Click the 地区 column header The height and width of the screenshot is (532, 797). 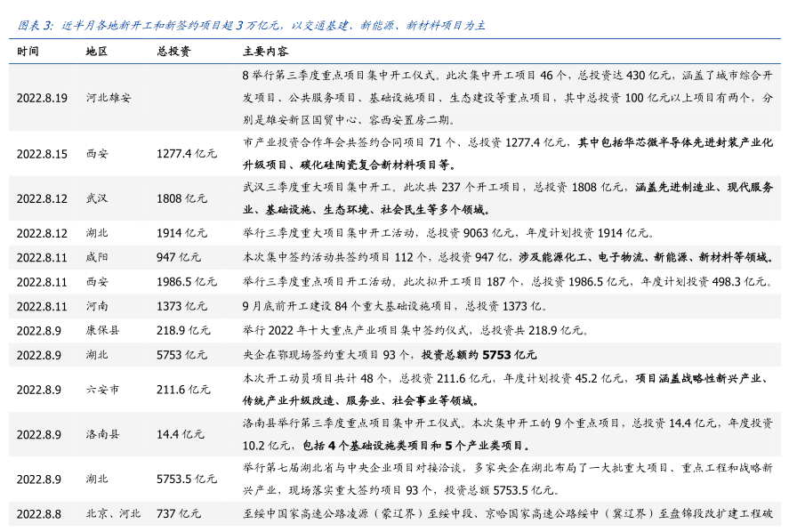tap(96, 52)
